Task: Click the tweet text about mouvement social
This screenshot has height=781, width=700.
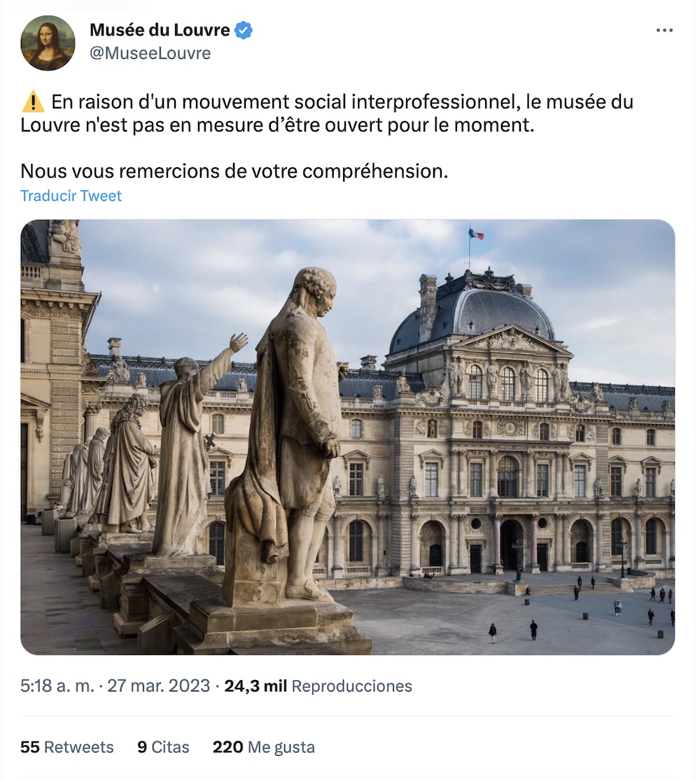Action: click(327, 113)
